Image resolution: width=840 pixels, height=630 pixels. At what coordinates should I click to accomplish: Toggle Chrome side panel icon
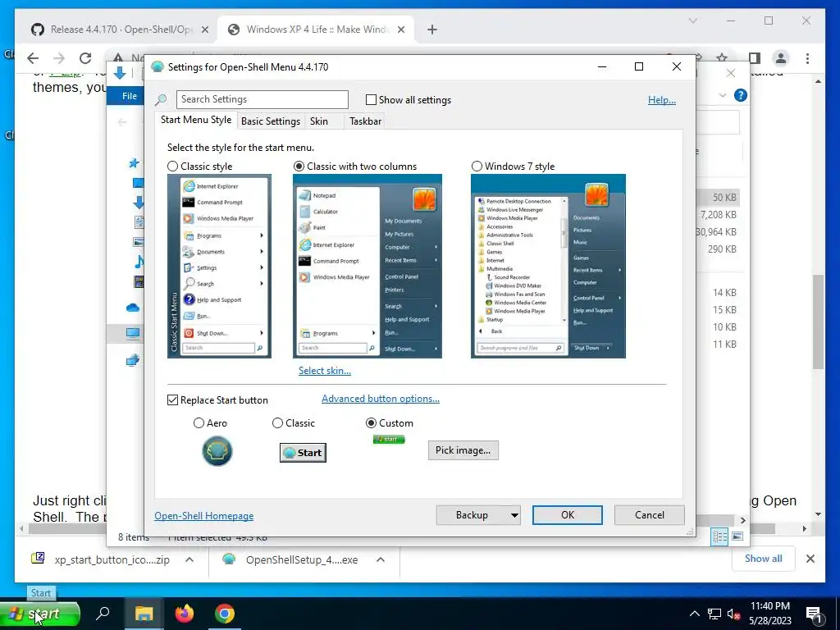(755, 58)
